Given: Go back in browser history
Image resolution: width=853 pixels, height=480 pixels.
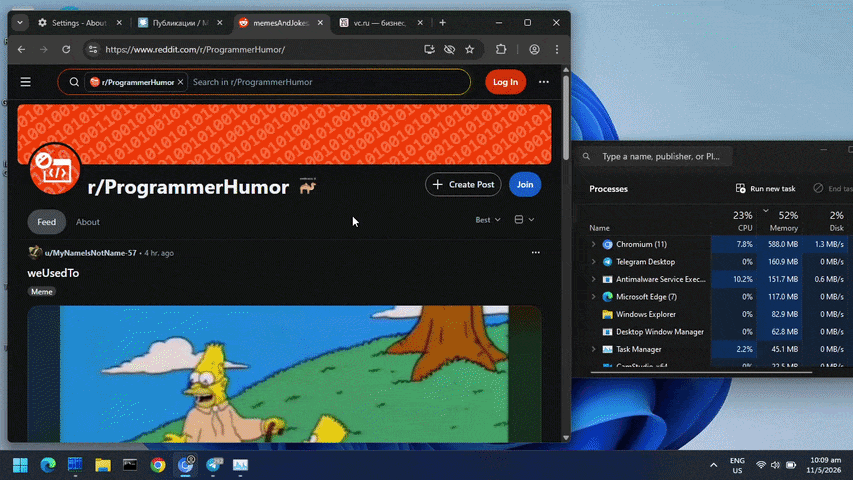Looking at the screenshot, I should pyautogui.click(x=21, y=50).
